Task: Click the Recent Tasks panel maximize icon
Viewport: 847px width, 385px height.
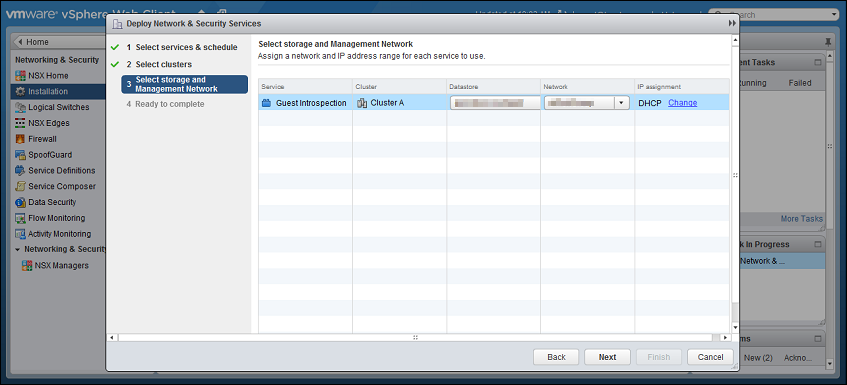Action: tap(817, 63)
